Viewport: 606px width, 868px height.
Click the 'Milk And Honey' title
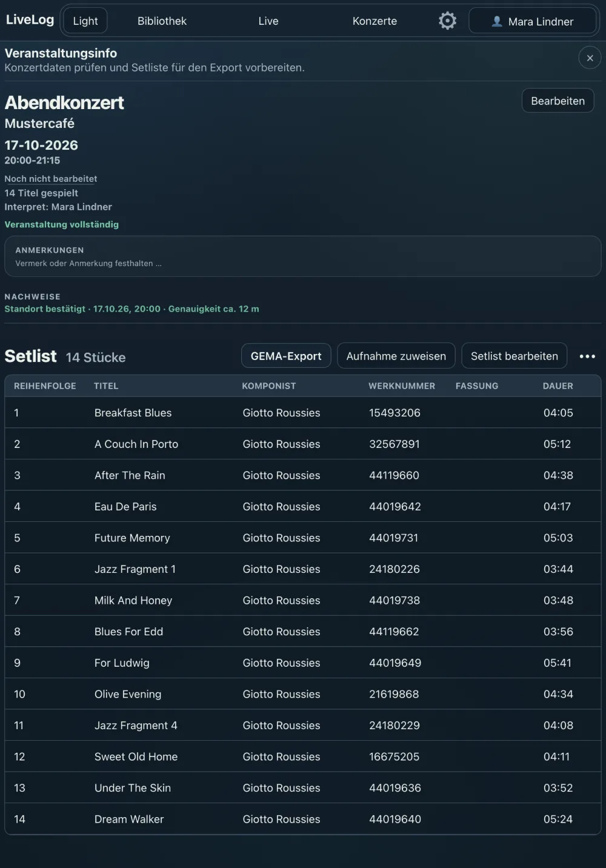pos(133,601)
